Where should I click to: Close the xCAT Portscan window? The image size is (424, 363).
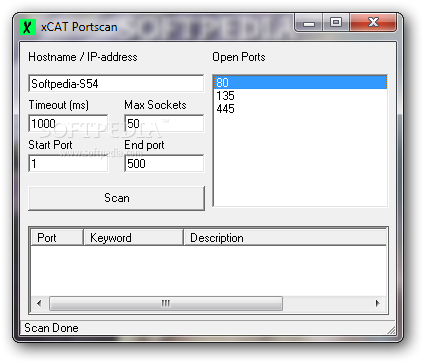[373, 23]
